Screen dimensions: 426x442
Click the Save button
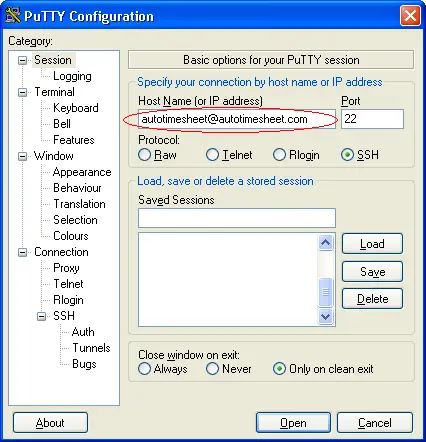[x=372, y=272]
